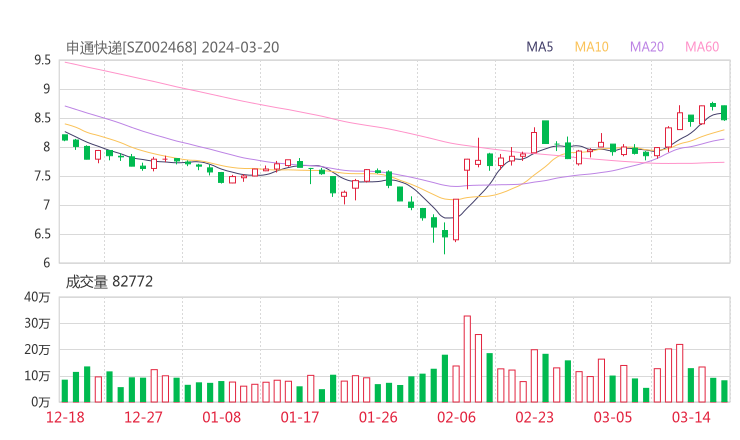Select the tallest red volume bar above 30万
This screenshot has width=740, height=440.
click(x=467, y=359)
